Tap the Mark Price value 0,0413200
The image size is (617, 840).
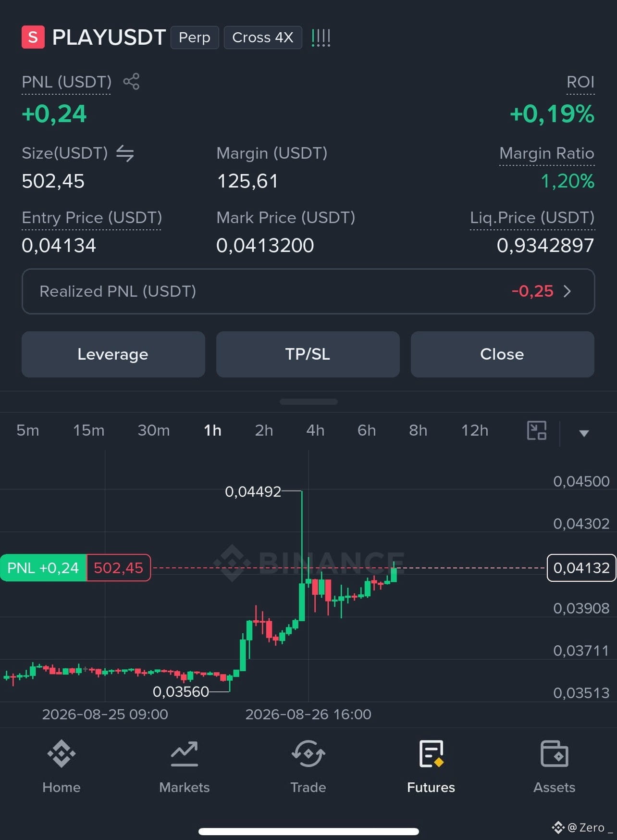[265, 245]
